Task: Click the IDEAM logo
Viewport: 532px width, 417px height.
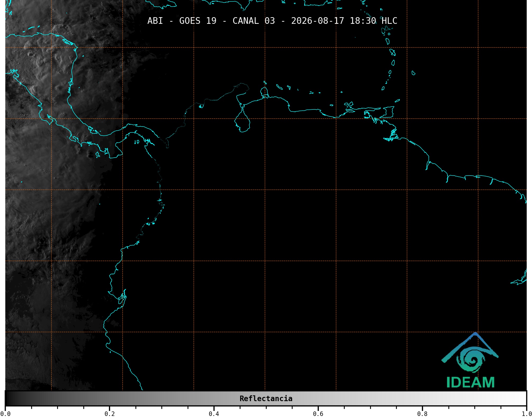Action: 470,360
